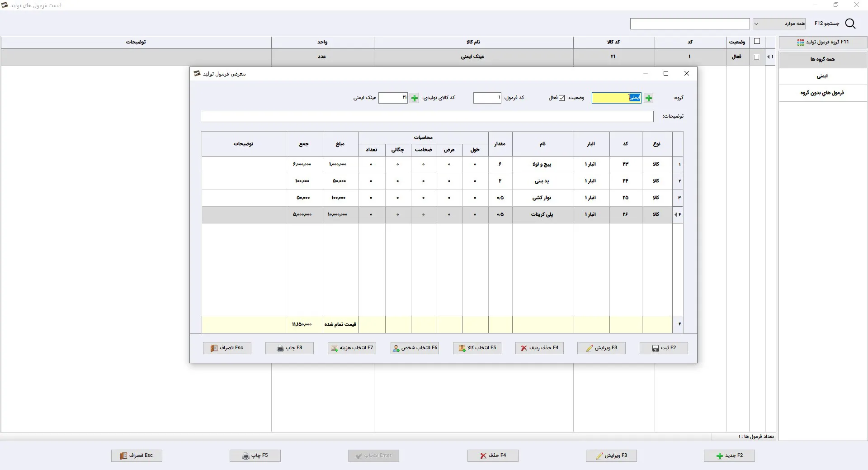Click F4 حذف in the main window's bottom bar

[493, 456]
